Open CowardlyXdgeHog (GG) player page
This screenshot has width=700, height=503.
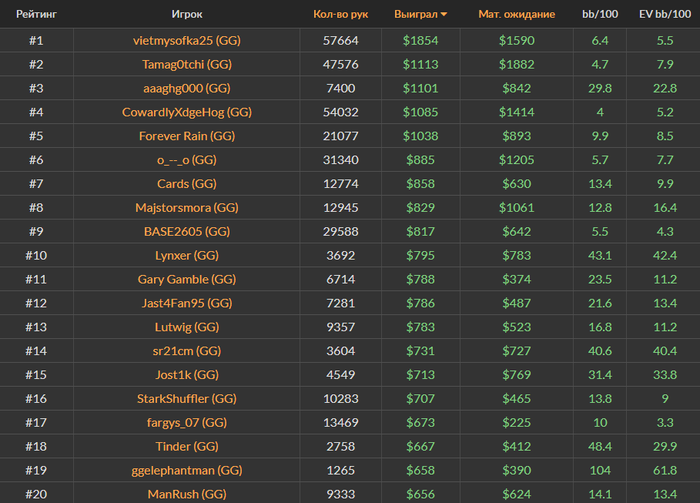click(x=187, y=112)
